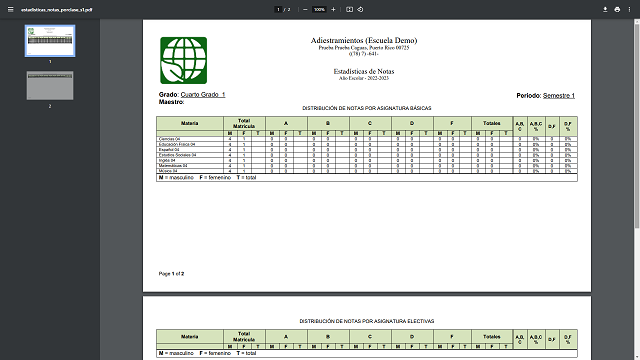Screen dimensions: 640x360
Task: Click 'Total Matrícula' header in first table
Action: (244, 123)
